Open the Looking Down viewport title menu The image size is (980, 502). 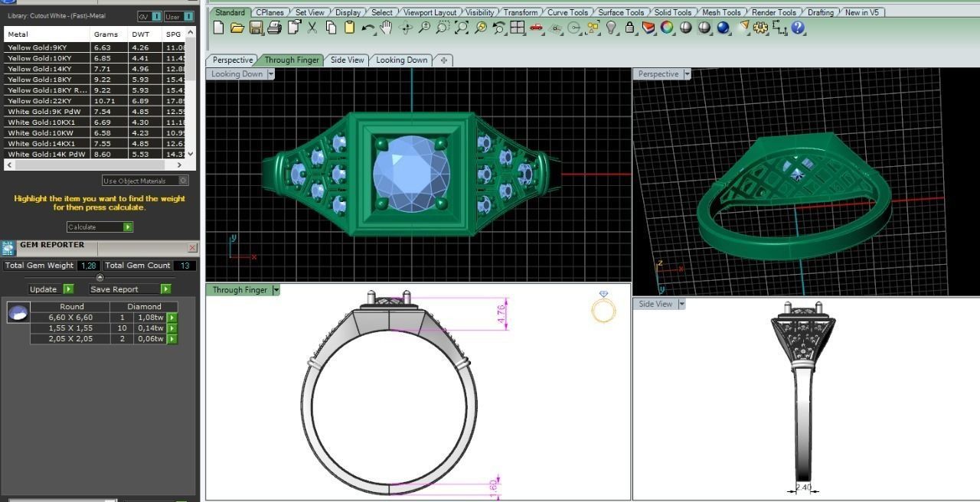(x=270, y=74)
